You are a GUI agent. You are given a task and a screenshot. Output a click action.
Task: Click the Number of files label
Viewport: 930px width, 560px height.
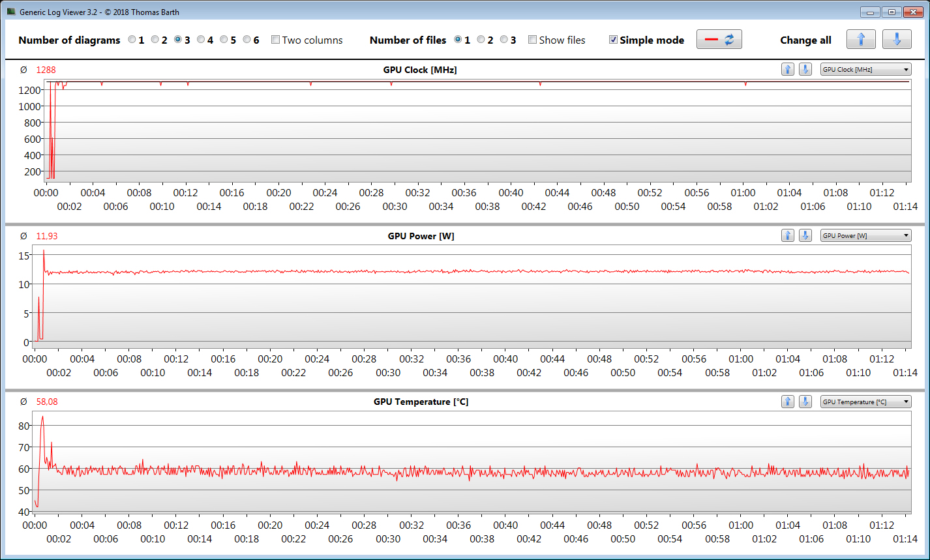click(408, 40)
